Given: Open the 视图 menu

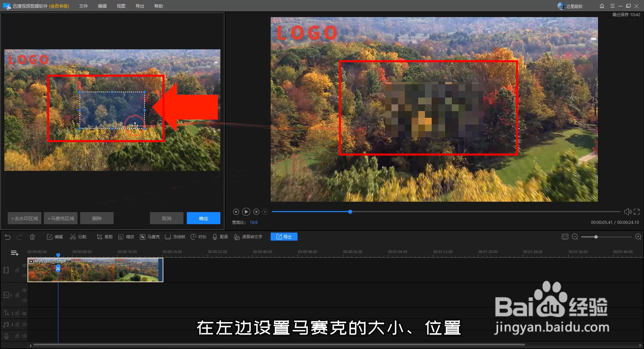Looking at the screenshot, I should [x=121, y=6].
